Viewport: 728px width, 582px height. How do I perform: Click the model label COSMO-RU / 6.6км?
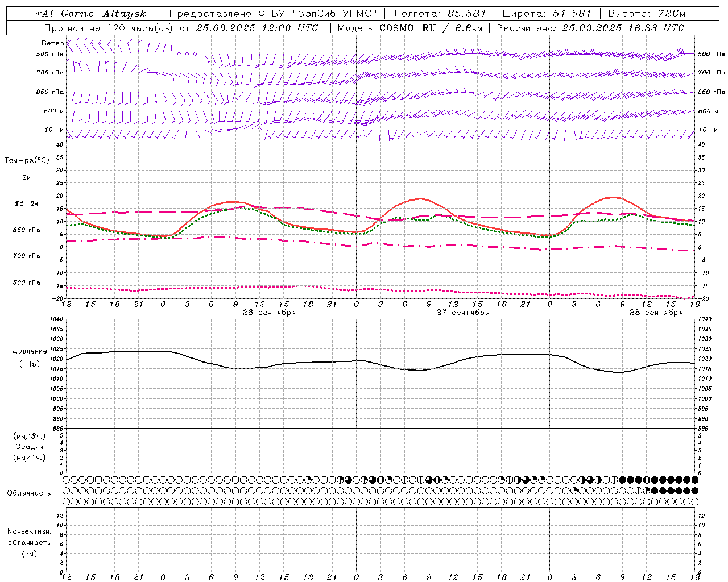(x=431, y=28)
